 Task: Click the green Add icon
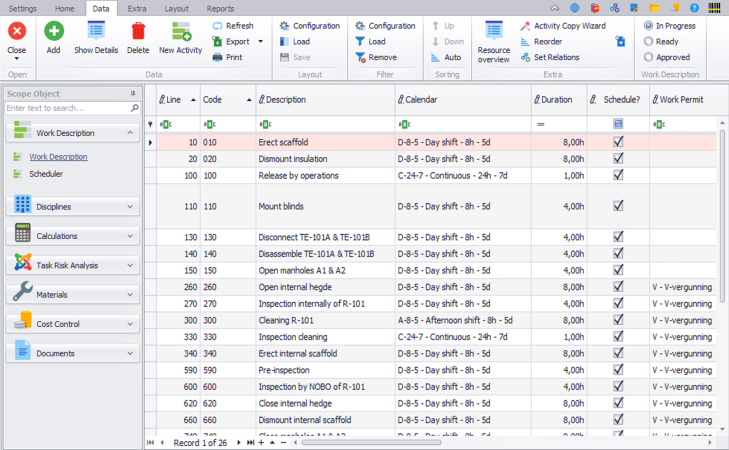tap(53, 32)
